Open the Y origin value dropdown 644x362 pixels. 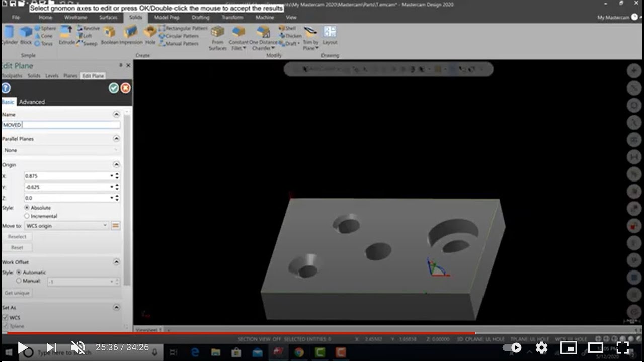click(x=112, y=187)
